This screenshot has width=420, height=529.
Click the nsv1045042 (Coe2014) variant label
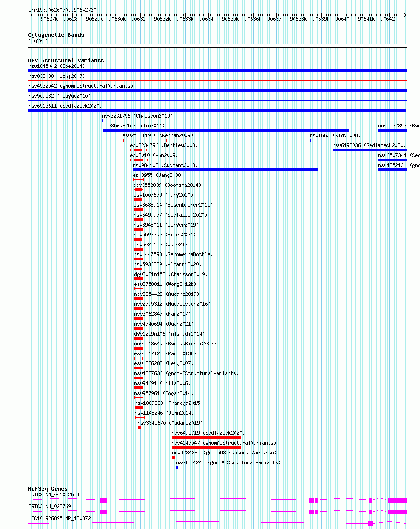tap(56, 67)
